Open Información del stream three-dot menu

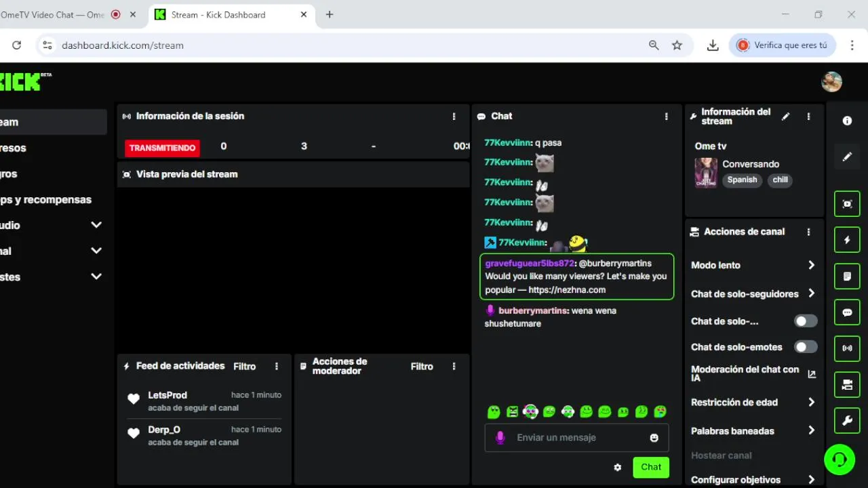(x=808, y=117)
